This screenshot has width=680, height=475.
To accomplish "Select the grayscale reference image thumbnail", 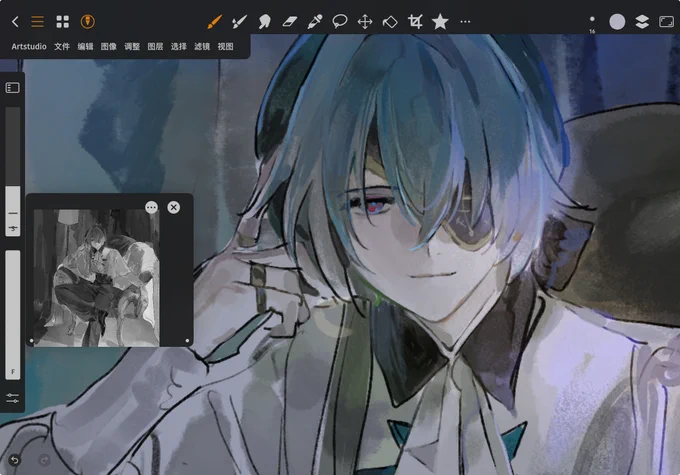I will (96, 278).
